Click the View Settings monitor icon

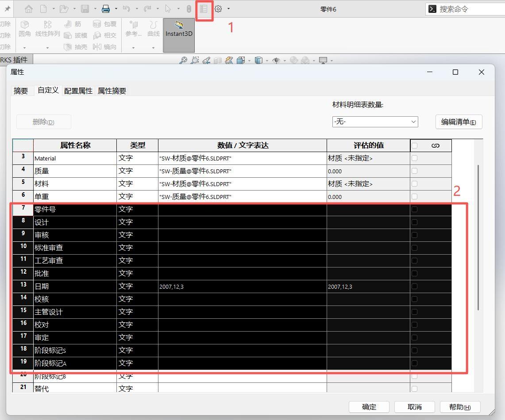click(323, 60)
